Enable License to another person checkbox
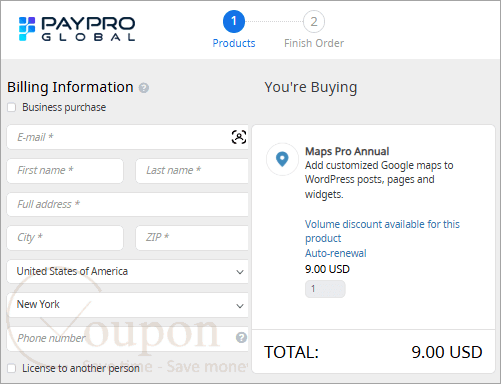Screen dimensions: 501x384 tap(12, 368)
